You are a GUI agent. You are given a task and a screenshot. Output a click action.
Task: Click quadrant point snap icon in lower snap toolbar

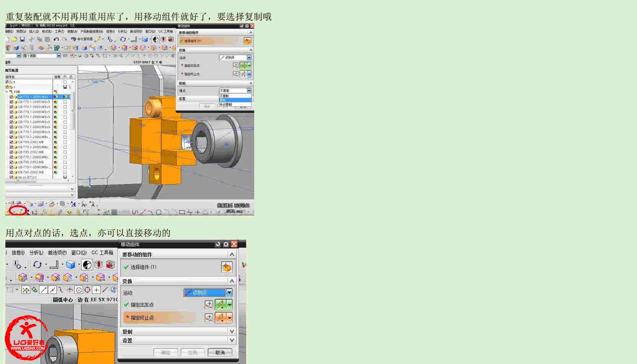pos(87,290)
